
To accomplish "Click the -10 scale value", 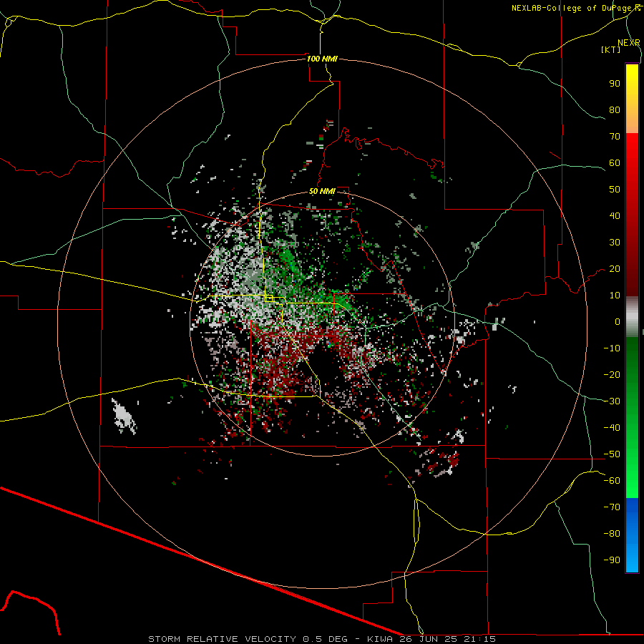I will point(612,348).
